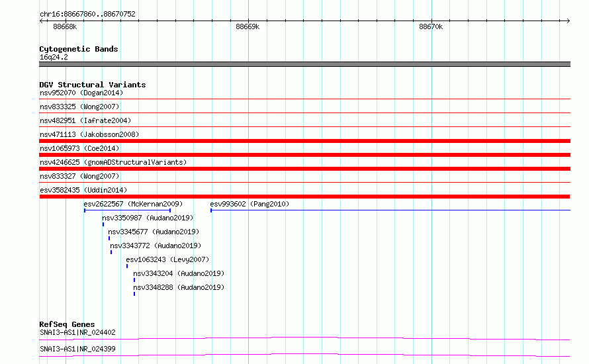The image size is (589, 364).
Task: Click variant label nsv471113 (Jakobsson2008)
Action: [89, 134]
